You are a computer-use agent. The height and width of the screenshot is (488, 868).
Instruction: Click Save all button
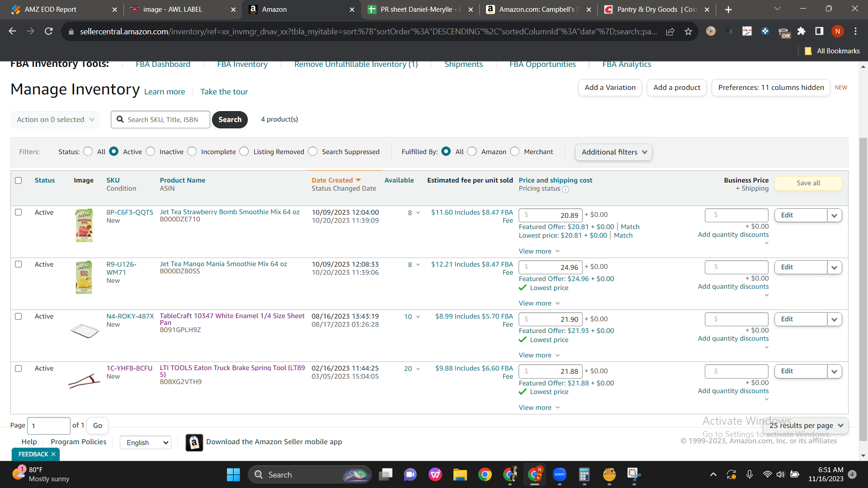[x=808, y=183]
